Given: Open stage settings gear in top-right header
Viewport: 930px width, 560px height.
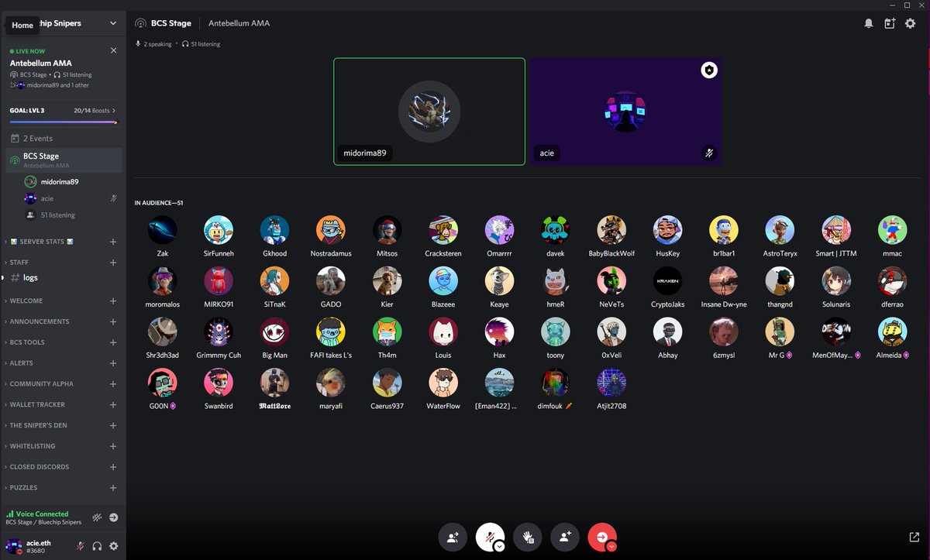Looking at the screenshot, I should point(911,23).
